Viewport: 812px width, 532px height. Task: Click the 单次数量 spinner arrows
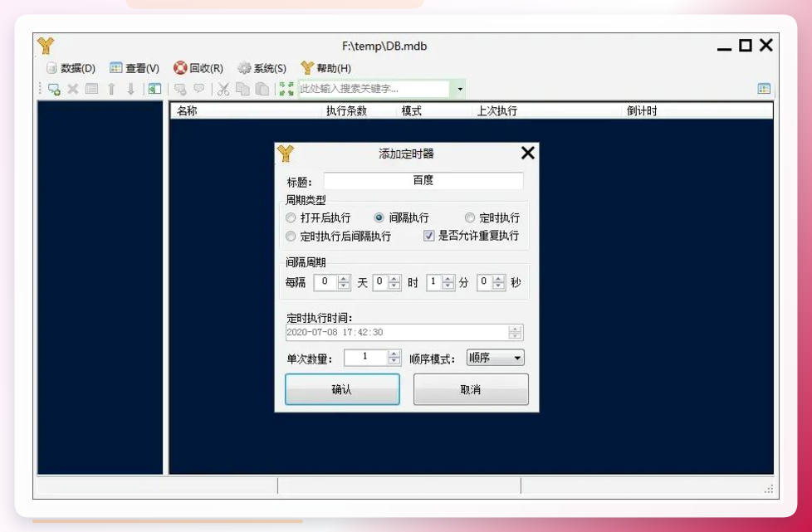point(394,357)
